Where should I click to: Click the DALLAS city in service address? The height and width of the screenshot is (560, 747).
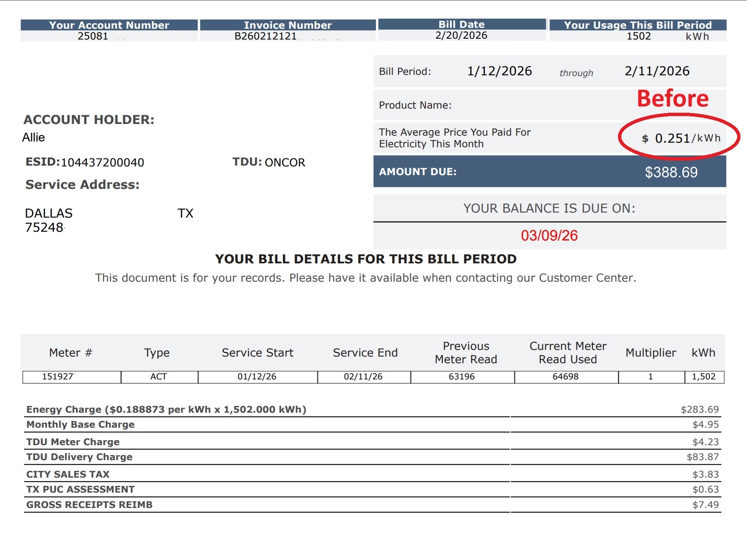[49, 213]
